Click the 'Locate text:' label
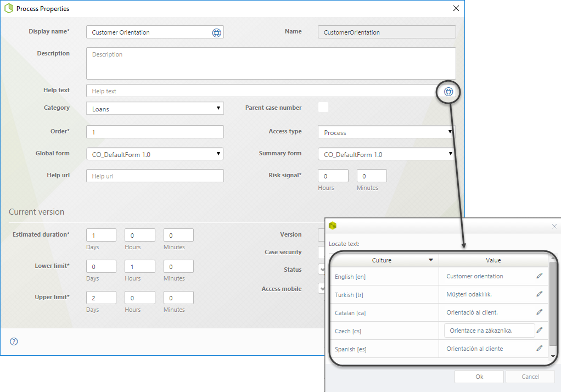 point(344,244)
